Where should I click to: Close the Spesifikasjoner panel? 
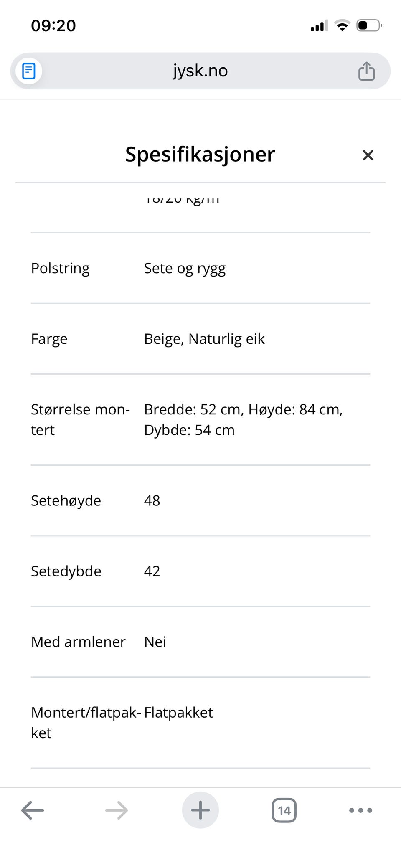(368, 155)
